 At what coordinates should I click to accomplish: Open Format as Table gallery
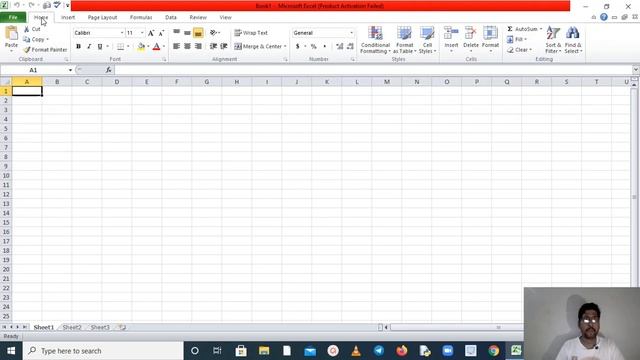pyautogui.click(x=404, y=40)
